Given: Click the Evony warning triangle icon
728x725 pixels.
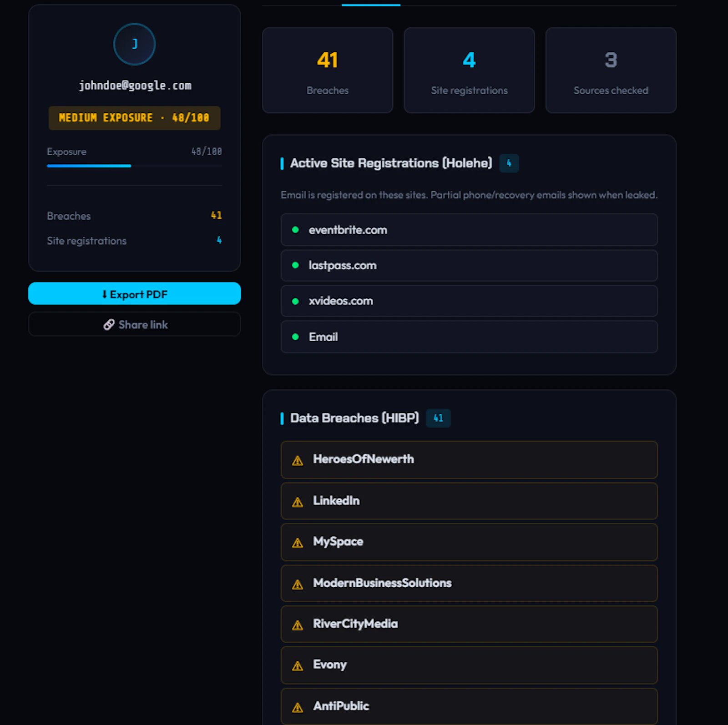Looking at the screenshot, I should pos(298,666).
